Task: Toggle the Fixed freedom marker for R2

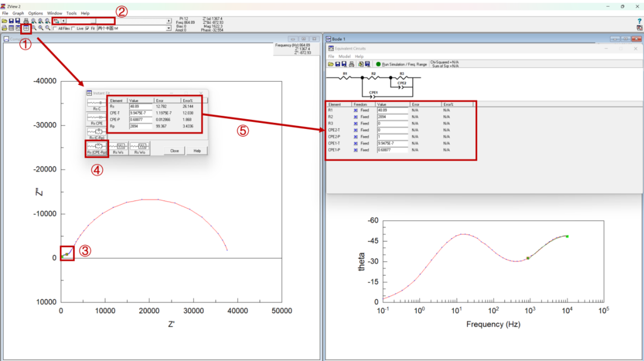Action: point(355,117)
